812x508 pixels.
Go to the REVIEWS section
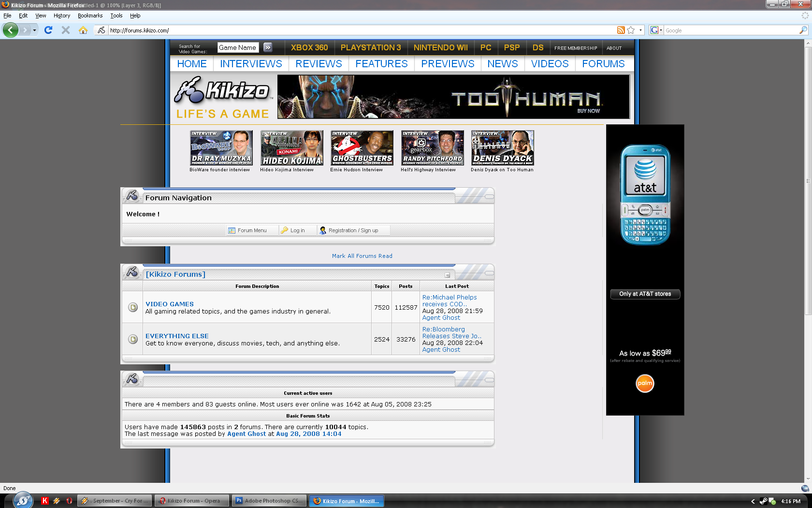319,64
